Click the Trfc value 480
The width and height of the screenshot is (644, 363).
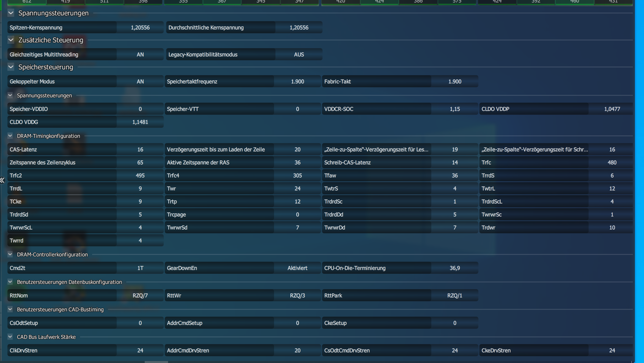tap(612, 162)
